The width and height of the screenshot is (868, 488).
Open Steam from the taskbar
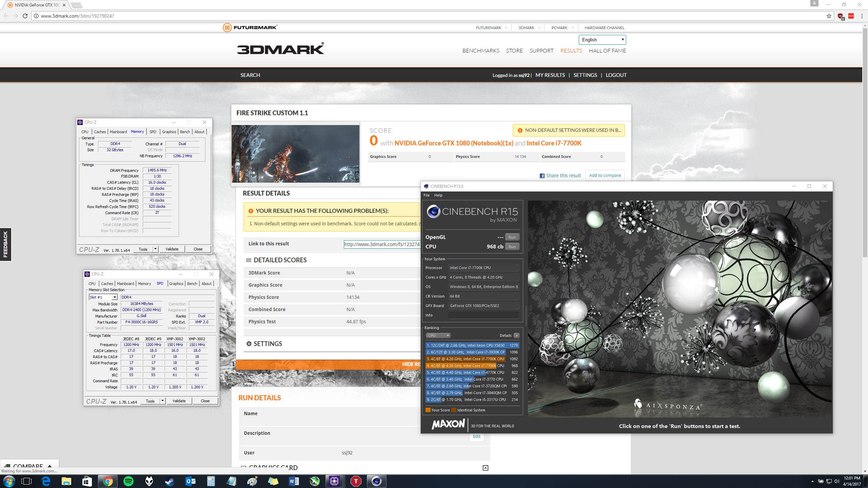point(170,481)
